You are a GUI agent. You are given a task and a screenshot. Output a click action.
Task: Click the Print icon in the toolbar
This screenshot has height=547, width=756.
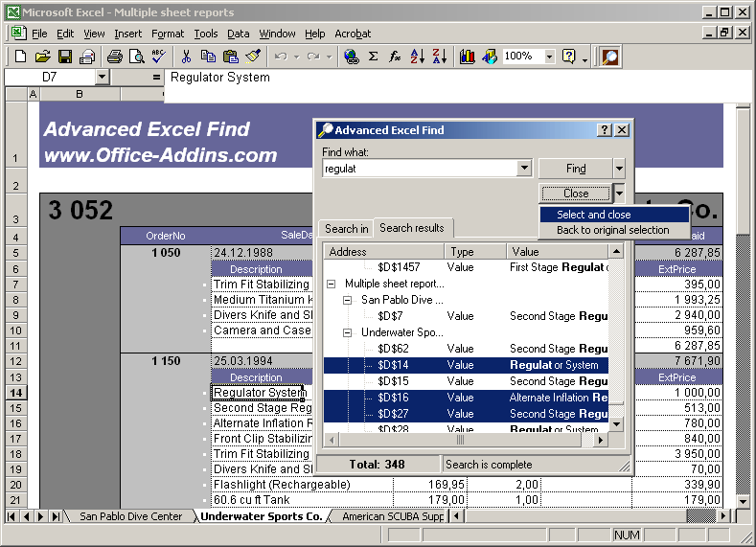click(114, 57)
